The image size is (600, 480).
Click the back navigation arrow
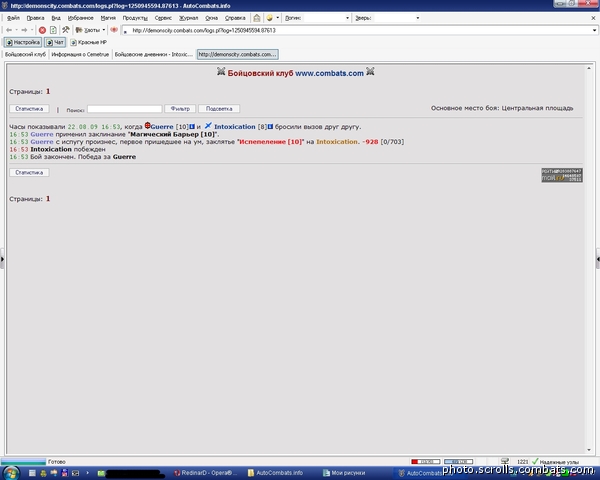coord(9,30)
